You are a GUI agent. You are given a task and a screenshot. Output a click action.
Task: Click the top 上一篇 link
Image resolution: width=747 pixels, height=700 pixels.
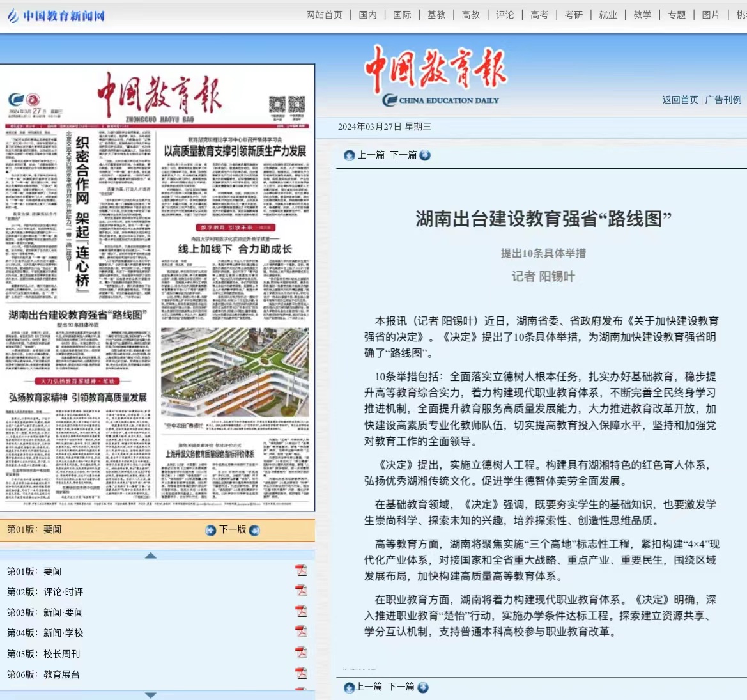pos(371,155)
